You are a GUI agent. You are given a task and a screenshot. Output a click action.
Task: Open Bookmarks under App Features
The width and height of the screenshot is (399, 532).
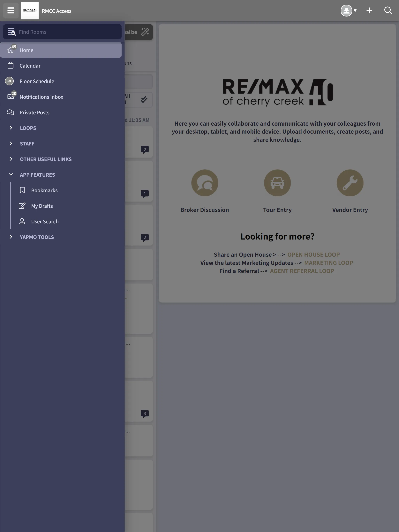[x=66, y=190]
